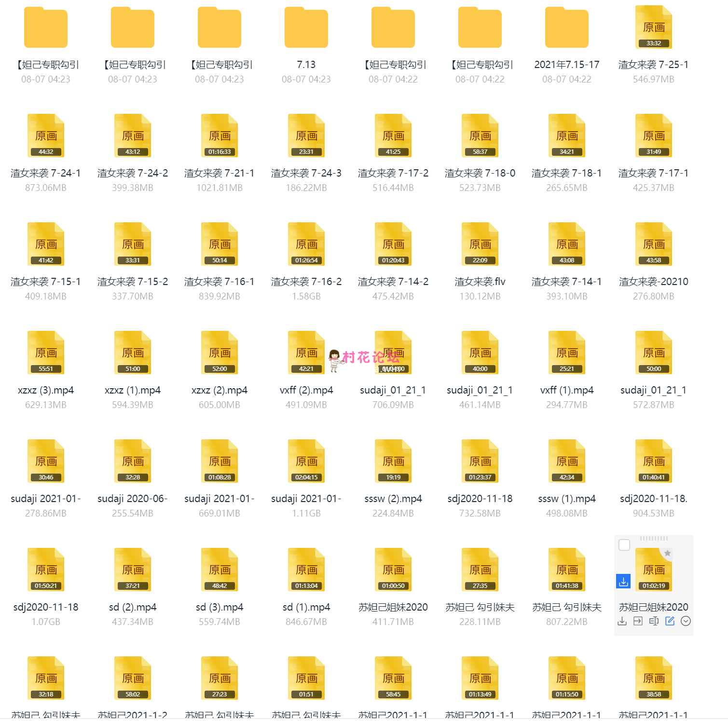Open the vxff (2).mp4 video icon
728x721 pixels.
tap(306, 353)
